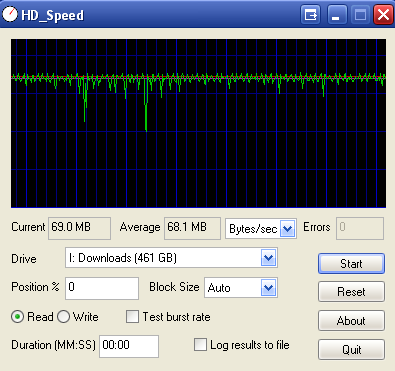Click the Current speed readout field
The image size is (395, 371).
coord(79,228)
